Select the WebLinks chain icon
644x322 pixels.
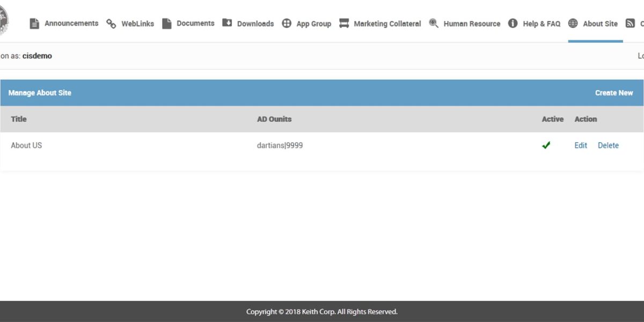pyautogui.click(x=111, y=23)
